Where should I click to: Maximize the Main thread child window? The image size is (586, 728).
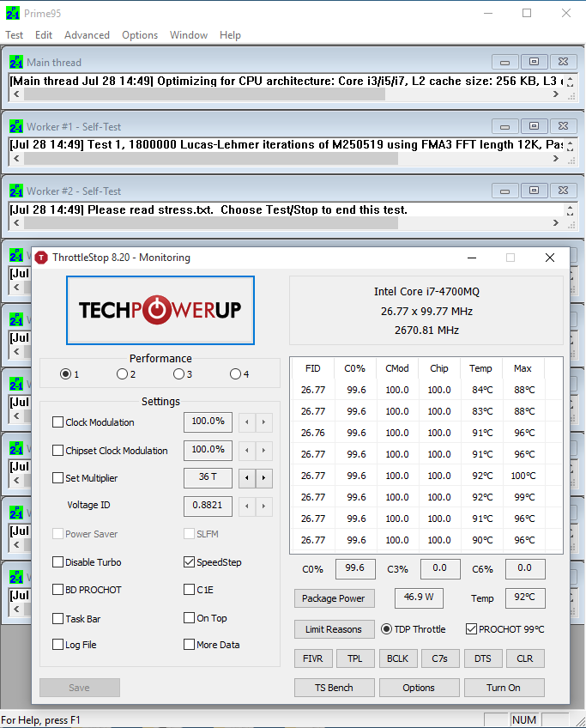(534, 62)
